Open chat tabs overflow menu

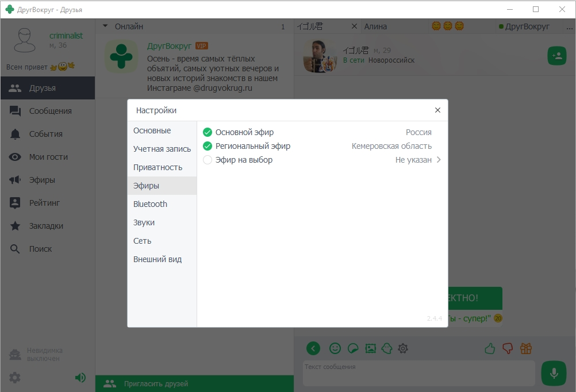(569, 27)
